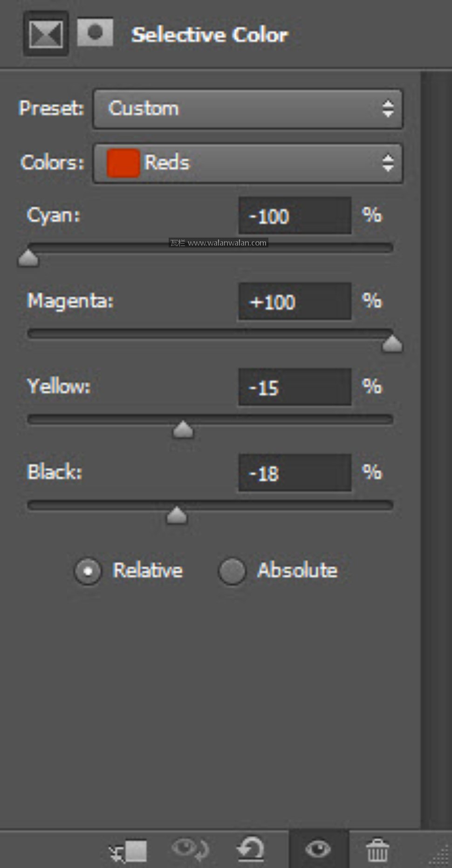The width and height of the screenshot is (452, 868).
Task: Click the Yellow slider handle
Action: coord(183,430)
